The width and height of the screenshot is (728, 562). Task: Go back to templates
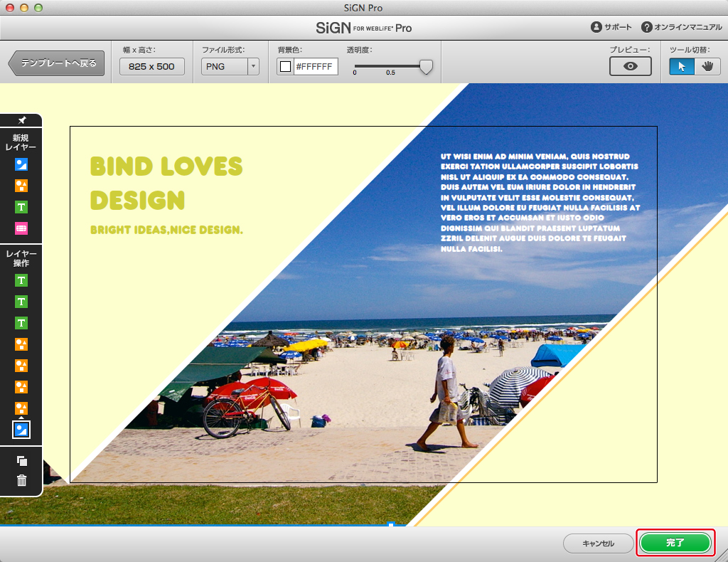[x=57, y=63]
